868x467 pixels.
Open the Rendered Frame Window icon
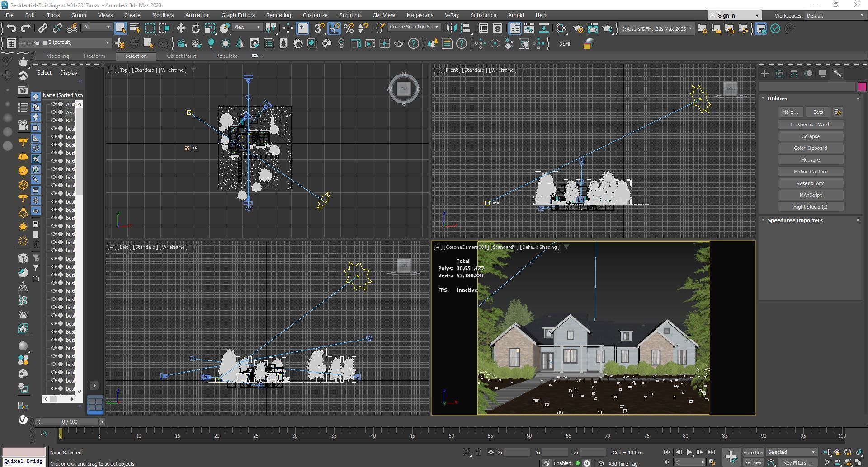pyautogui.click(x=593, y=28)
